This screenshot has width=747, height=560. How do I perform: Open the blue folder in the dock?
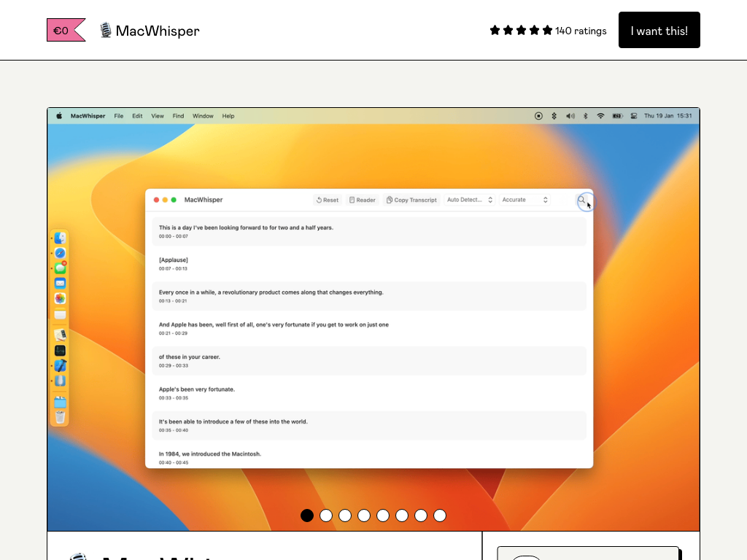coord(60,402)
